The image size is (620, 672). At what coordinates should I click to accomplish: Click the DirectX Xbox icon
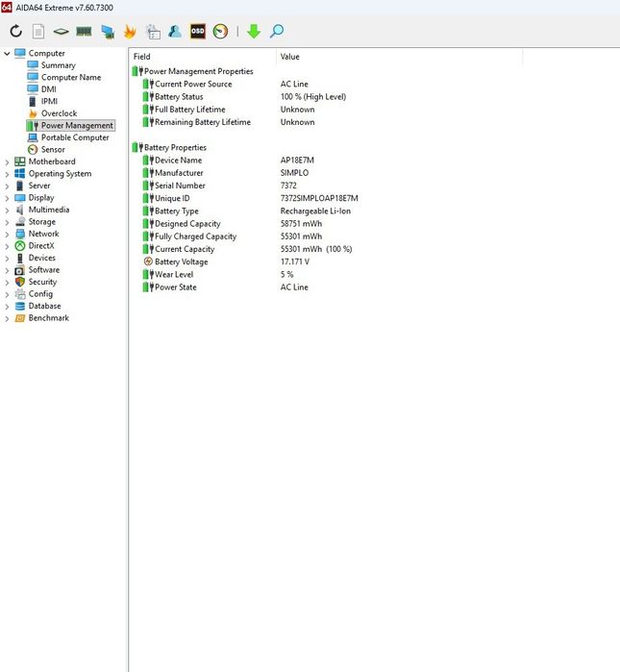coord(20,245)
